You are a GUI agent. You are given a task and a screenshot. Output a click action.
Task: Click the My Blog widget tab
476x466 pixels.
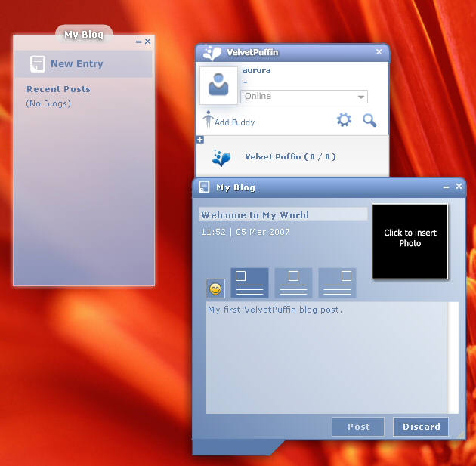tap(83, 35)
